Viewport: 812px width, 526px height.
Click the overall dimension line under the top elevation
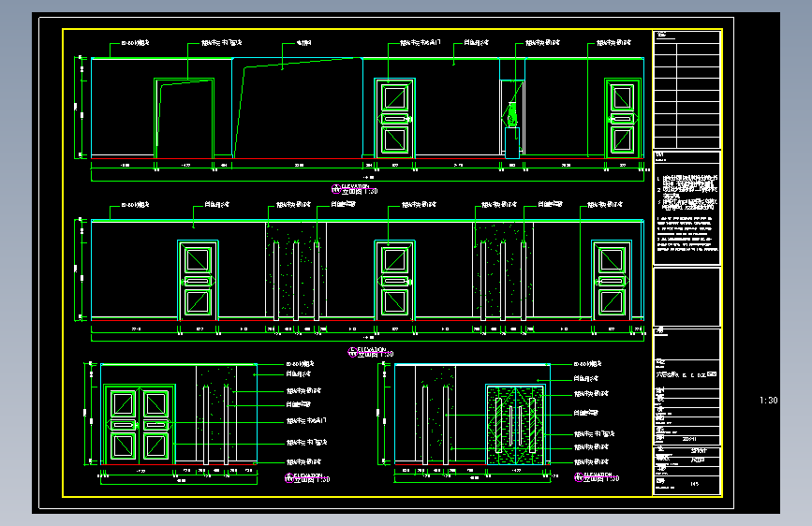(368, 181)
